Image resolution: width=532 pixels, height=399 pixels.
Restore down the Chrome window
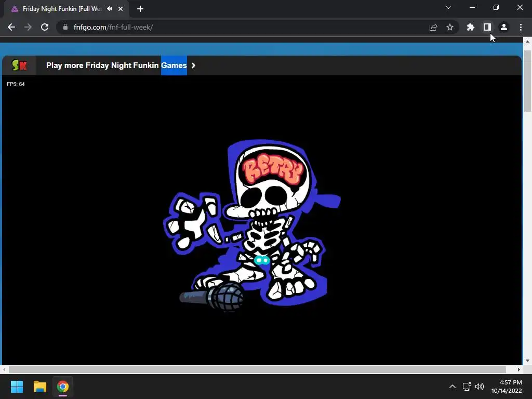click(x=496, y=7)
